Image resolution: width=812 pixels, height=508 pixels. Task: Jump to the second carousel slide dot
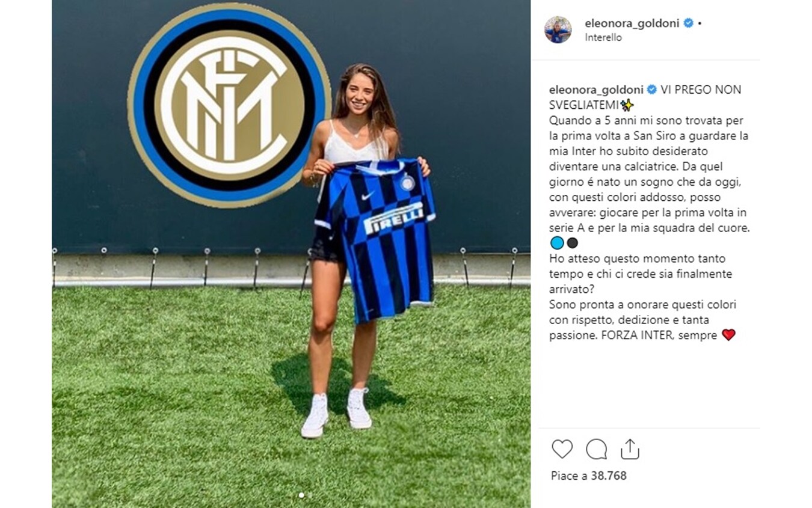[x=310, y=495]
